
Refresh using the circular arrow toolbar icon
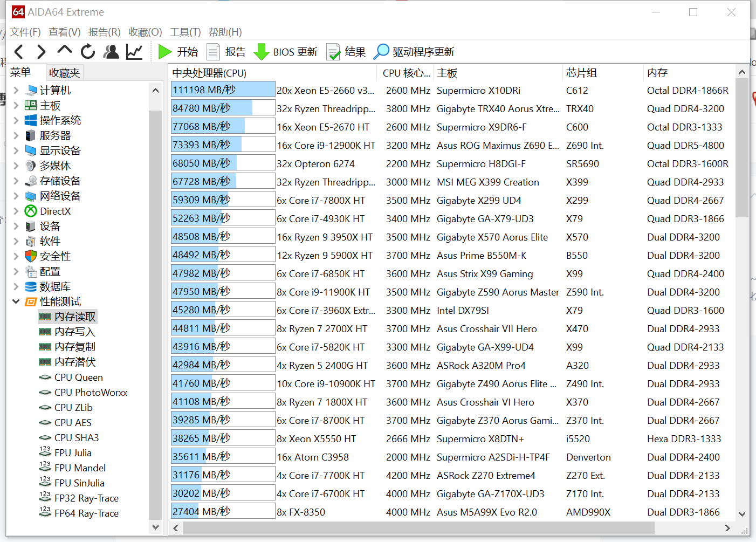coord(88,52)
